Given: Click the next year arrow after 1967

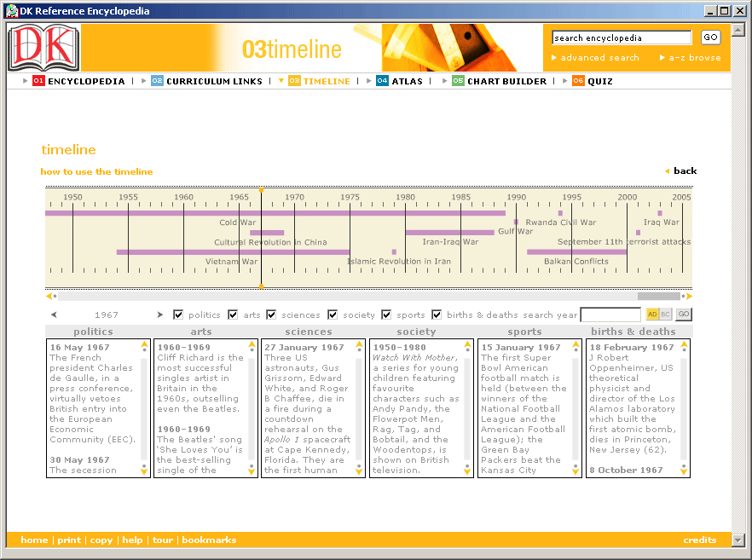Looking at the screenshot, I should 160,315.
